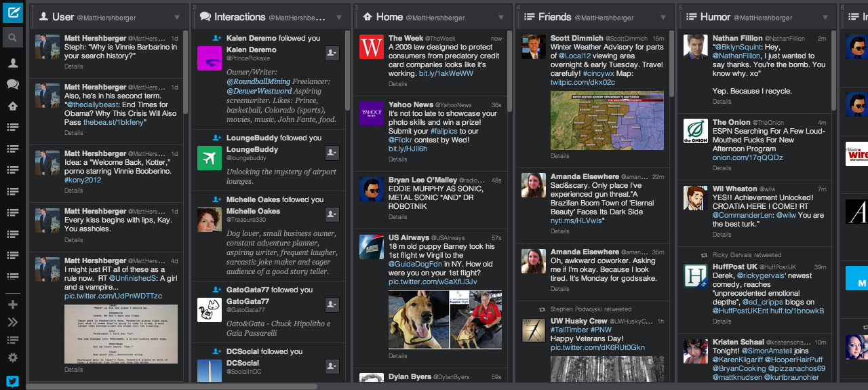The height and width of the screenshot is (390, 868).
Task: Click the list icon in Friends column header
Action: click(530, 17)
